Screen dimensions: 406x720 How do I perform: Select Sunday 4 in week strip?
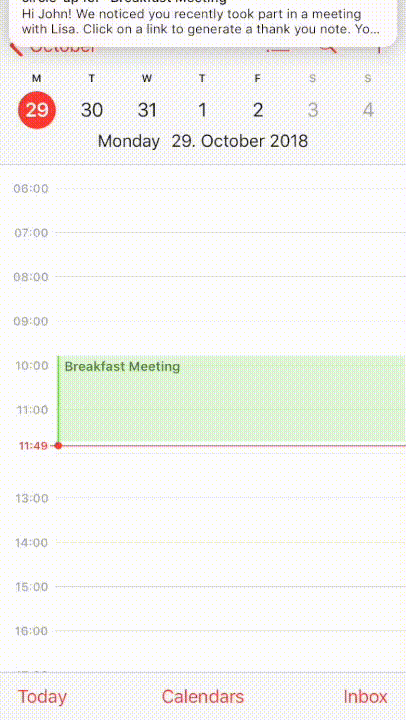368,110
